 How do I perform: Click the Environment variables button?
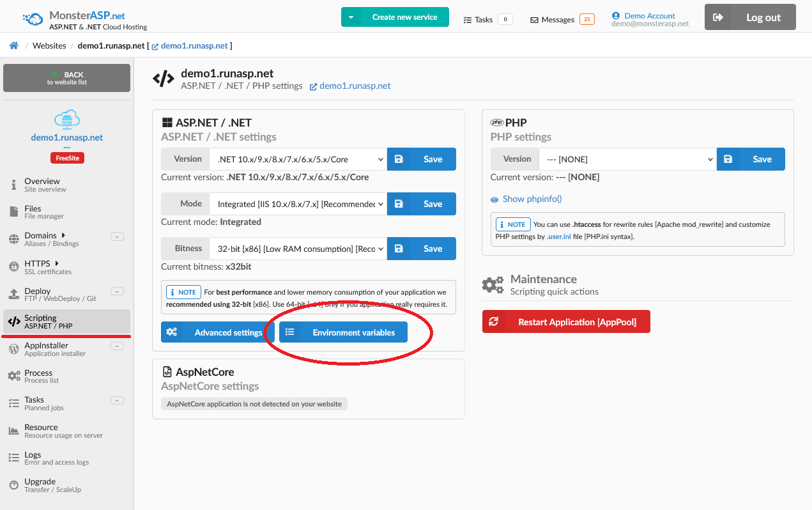click(x=343, y=332)
